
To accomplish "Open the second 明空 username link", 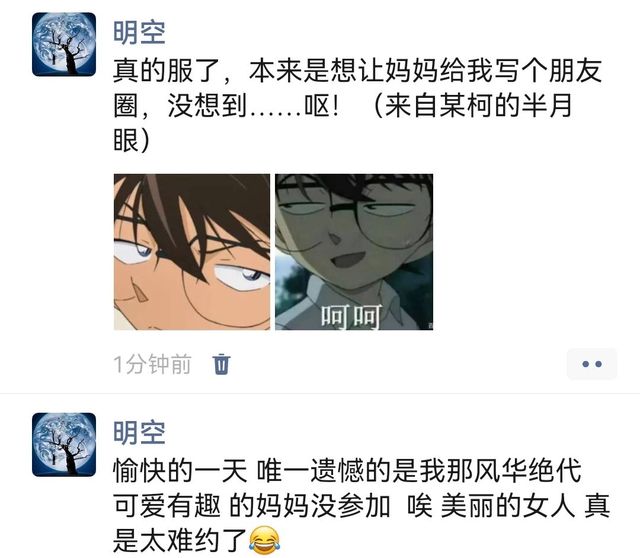I will (139, 433).
